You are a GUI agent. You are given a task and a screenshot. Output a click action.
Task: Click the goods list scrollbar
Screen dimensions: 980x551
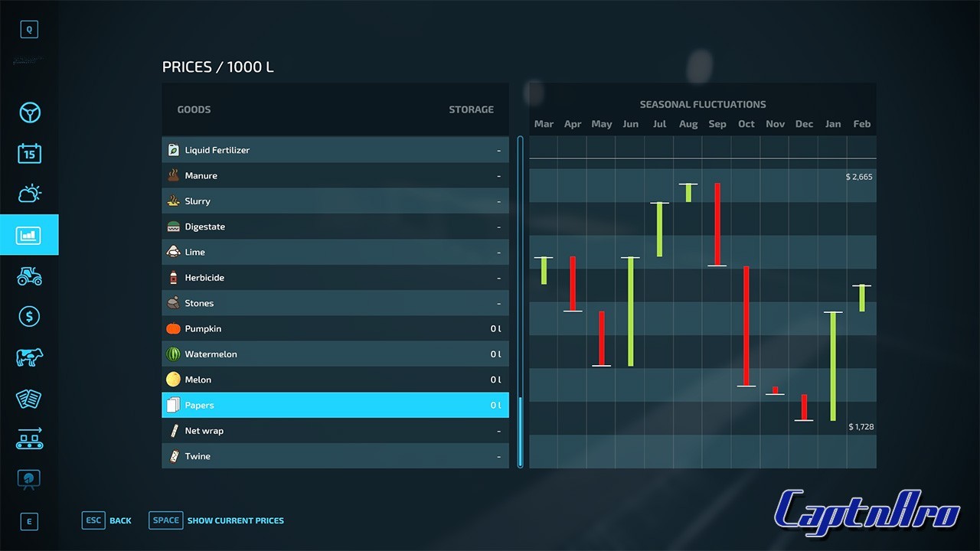pyautogui.click(x=521, y=302)
